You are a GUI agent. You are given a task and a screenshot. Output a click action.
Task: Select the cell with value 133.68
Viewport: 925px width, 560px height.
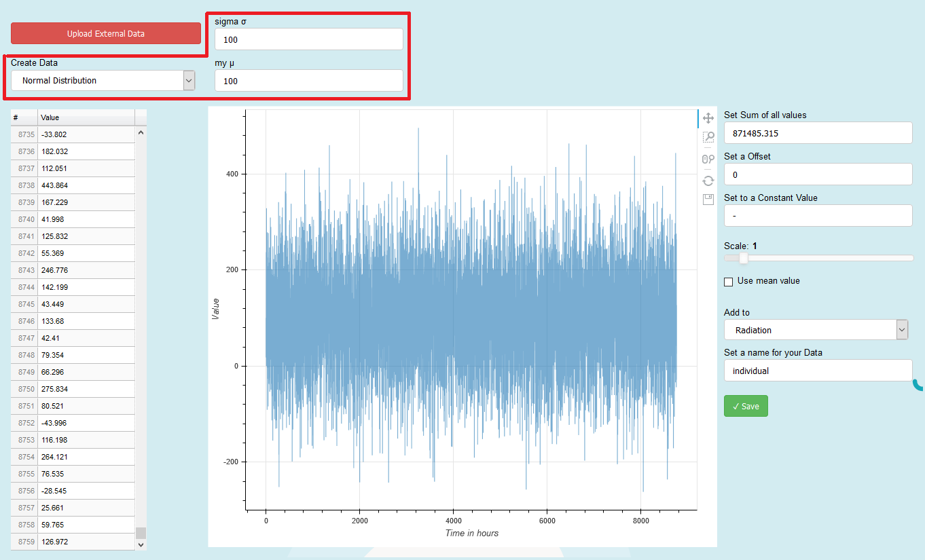coord(86,321)
